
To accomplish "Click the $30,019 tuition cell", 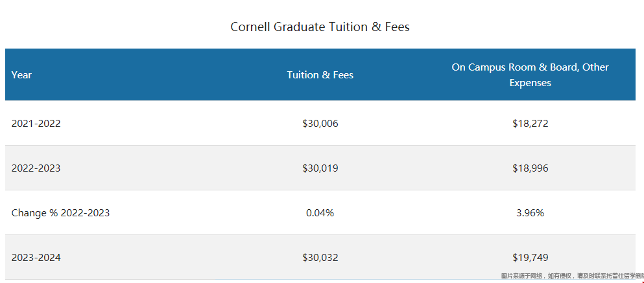I will pyautogui.click(x=320, y=168).
